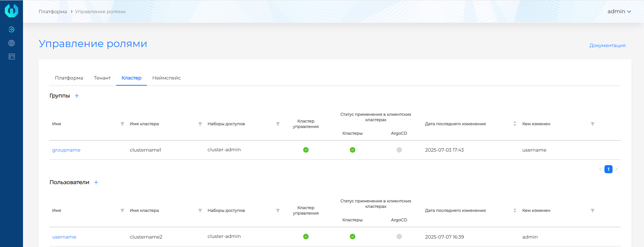Sort users by Дата последнего изменения
Viewport: 644px width, 247px height.
[x=515, y=210]
